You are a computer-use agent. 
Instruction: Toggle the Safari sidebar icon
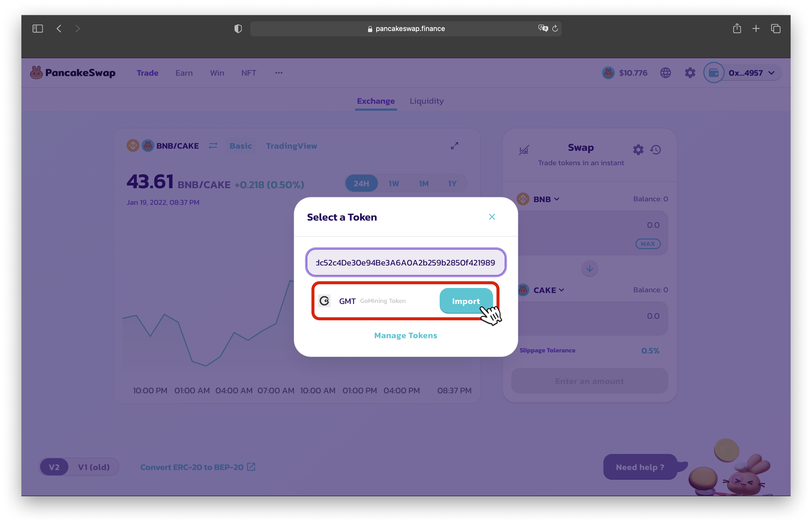[x=37, y=29]
